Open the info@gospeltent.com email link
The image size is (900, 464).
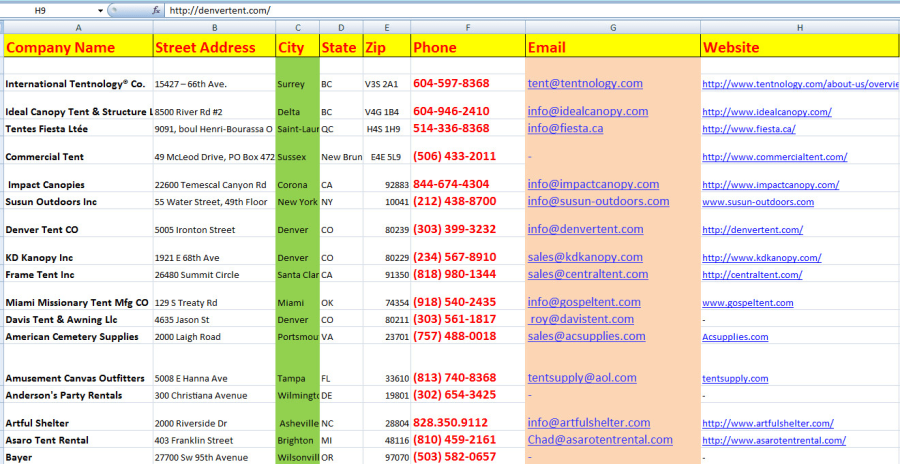pos(584,302)
